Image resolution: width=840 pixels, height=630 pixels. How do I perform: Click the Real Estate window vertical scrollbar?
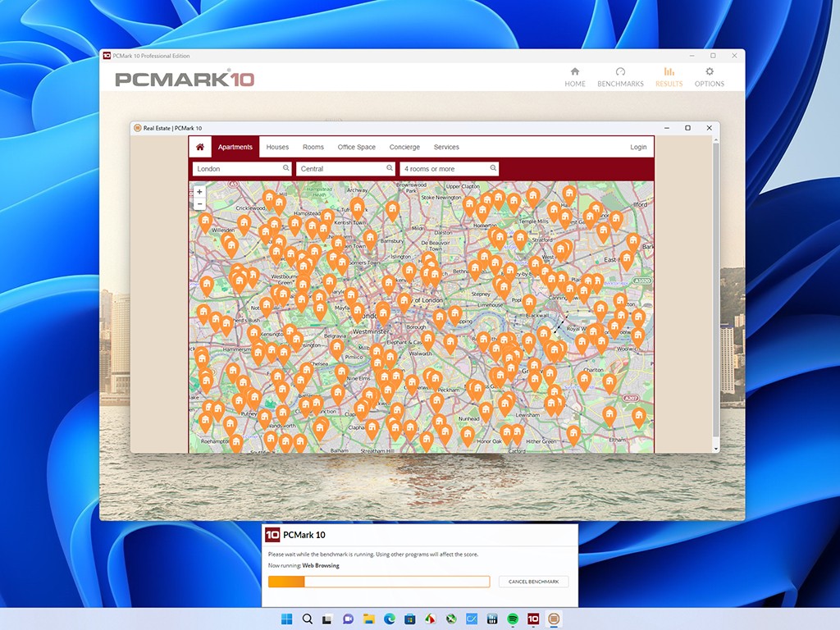pos(715,290)
